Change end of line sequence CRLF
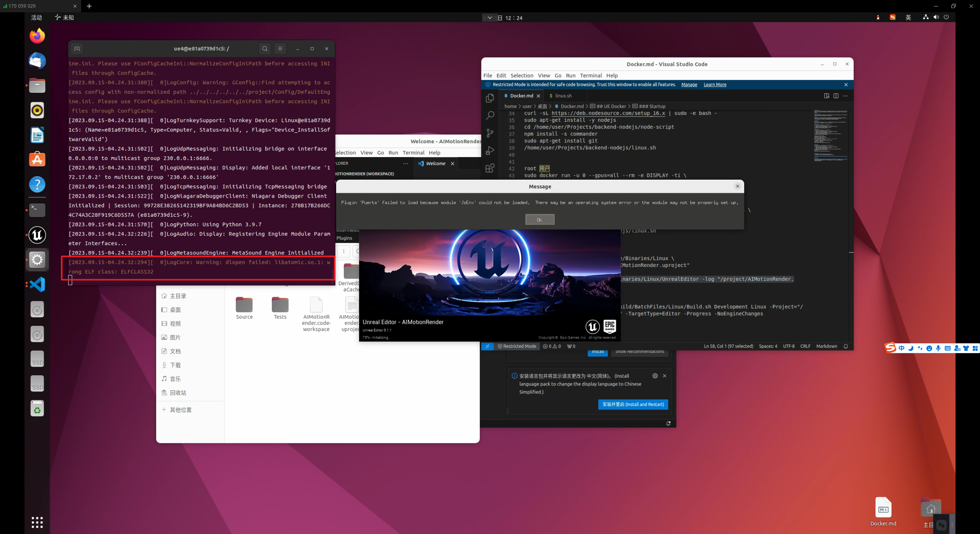Image resolution: width=980 pixels, height=534 pixels. click(805, 346)
